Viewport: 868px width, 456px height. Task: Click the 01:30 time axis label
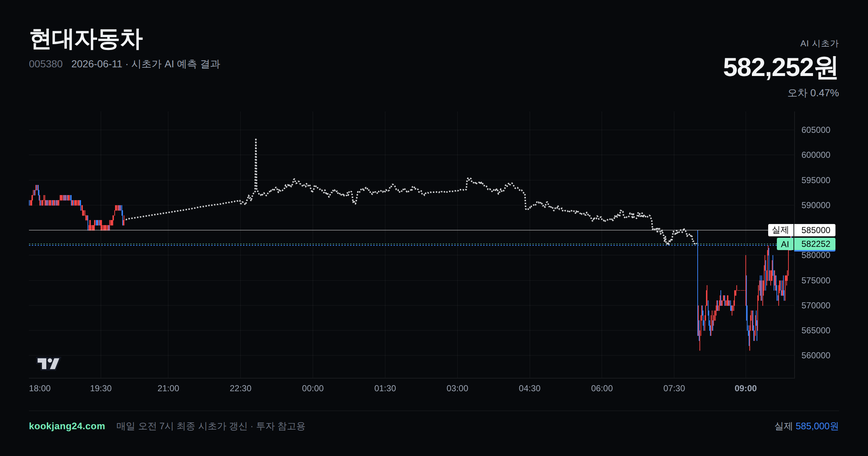coord(385,388)
